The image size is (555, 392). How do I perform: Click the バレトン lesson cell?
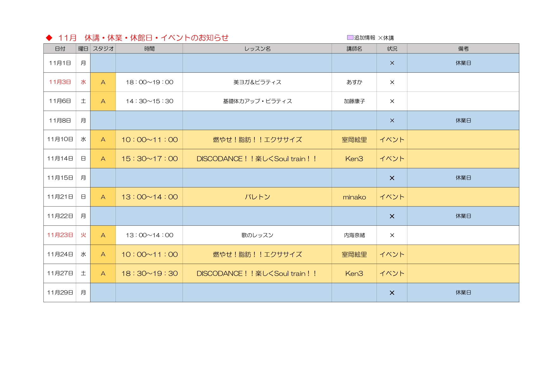[x=257, y=197]
